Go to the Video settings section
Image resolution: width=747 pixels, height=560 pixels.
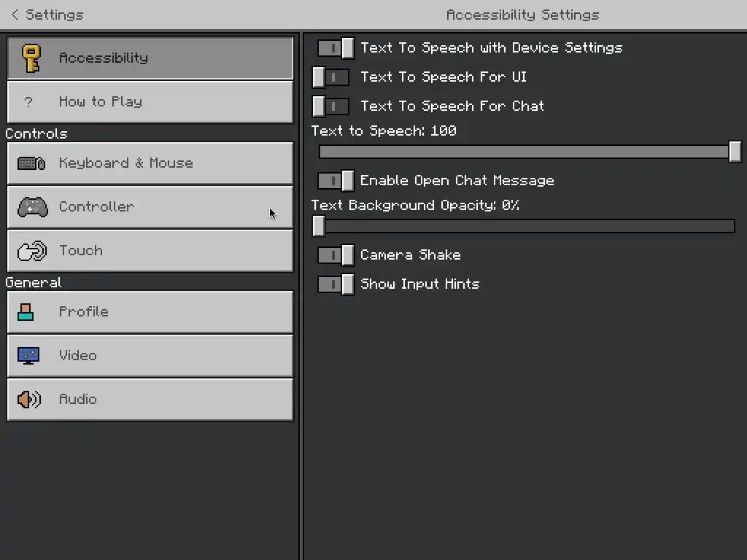click(150, 356)
